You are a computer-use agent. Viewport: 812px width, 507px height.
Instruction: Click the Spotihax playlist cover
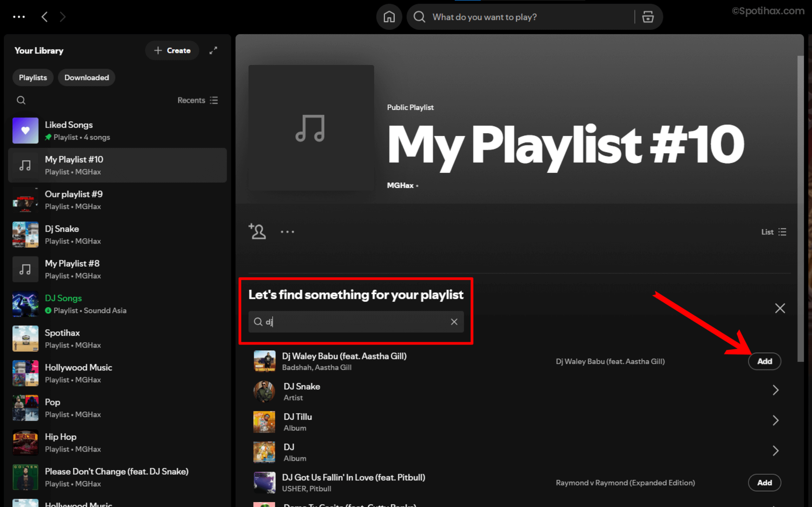point(25,339)
